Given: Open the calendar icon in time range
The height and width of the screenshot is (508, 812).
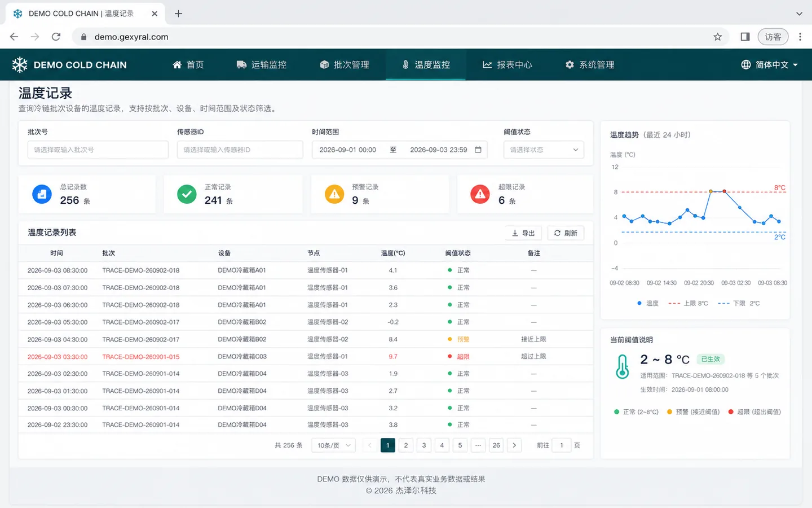Looking at the screenshot, I should pyautogui.click(x=478, y=150).
